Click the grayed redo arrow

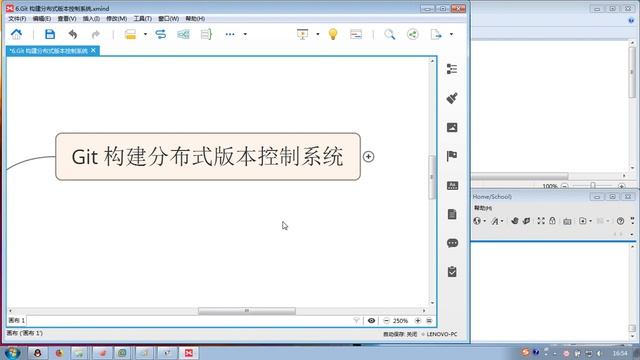click(96, 34)
